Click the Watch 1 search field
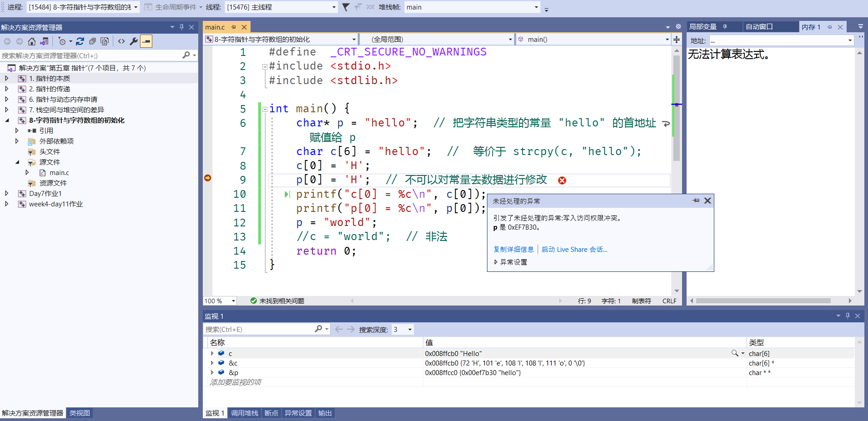 [258, 329]
